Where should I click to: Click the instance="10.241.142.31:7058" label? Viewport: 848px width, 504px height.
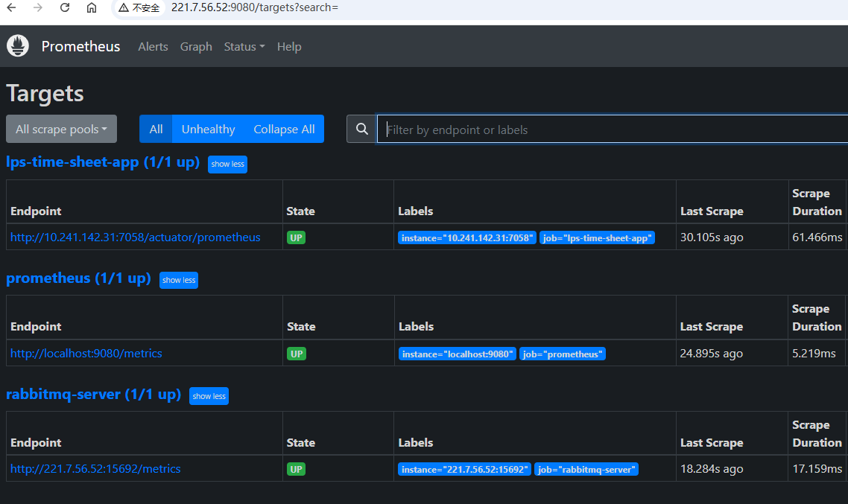pyautogui.click(x=467, y=237)
